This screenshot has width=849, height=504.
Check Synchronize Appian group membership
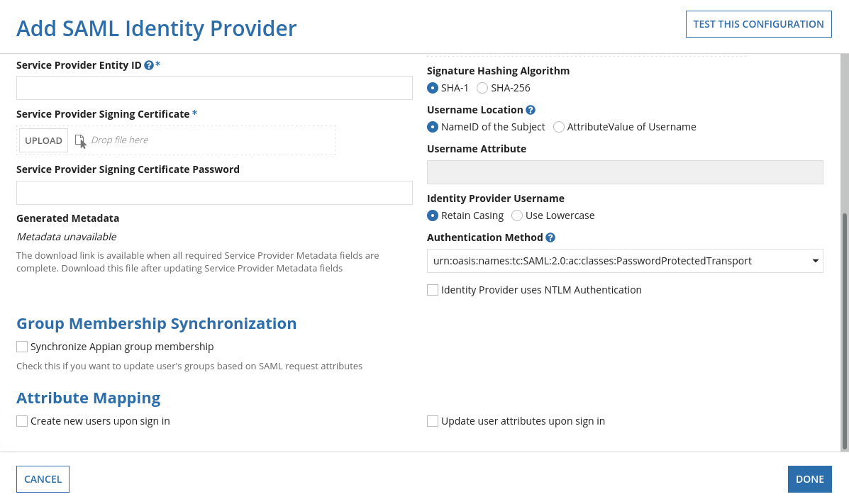click(22, 347)
